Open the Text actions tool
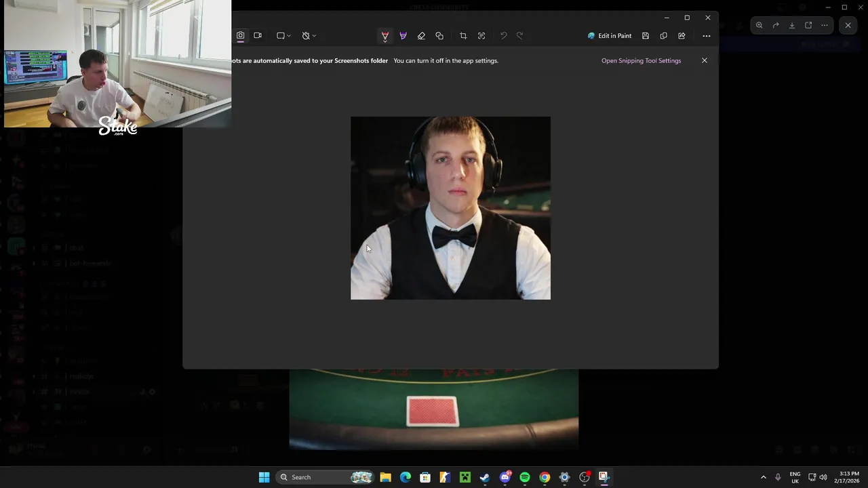The image size is (868, 488). pyautogui.click(x=481, y=35)
